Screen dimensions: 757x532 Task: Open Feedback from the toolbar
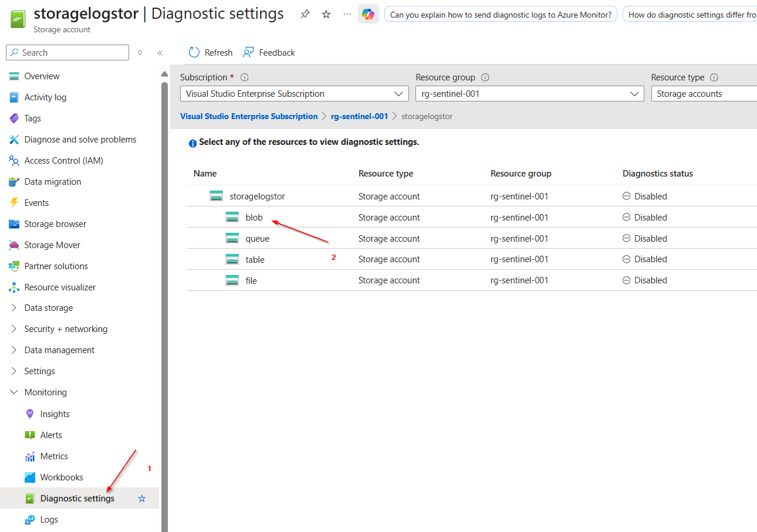269,53
